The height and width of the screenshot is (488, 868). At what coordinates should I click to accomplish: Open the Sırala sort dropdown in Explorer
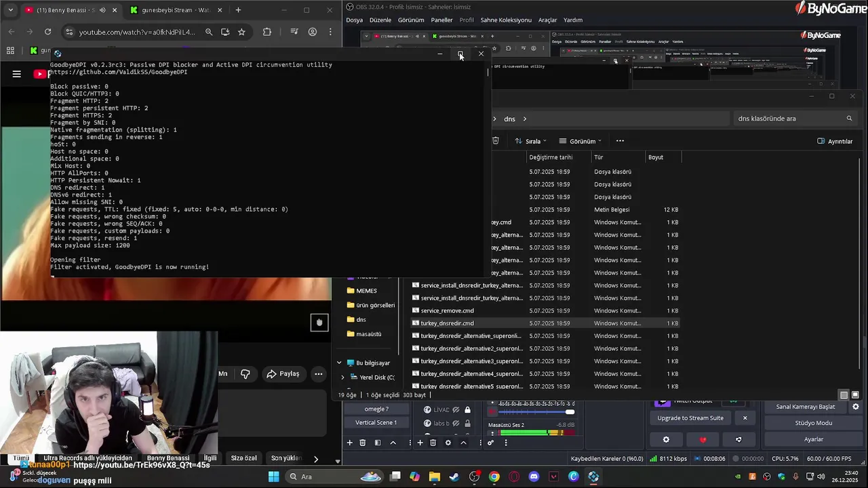pos(531,141)
